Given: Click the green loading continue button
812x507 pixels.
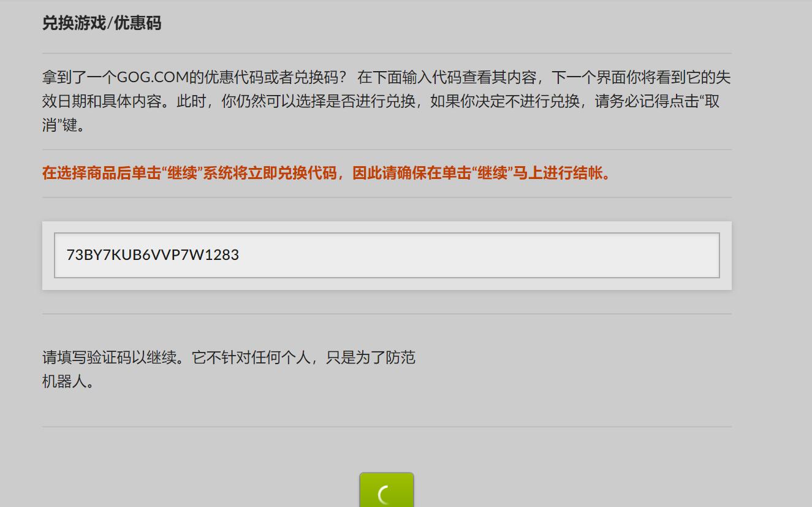Looking at the screenshot, I should click(386, 490).
